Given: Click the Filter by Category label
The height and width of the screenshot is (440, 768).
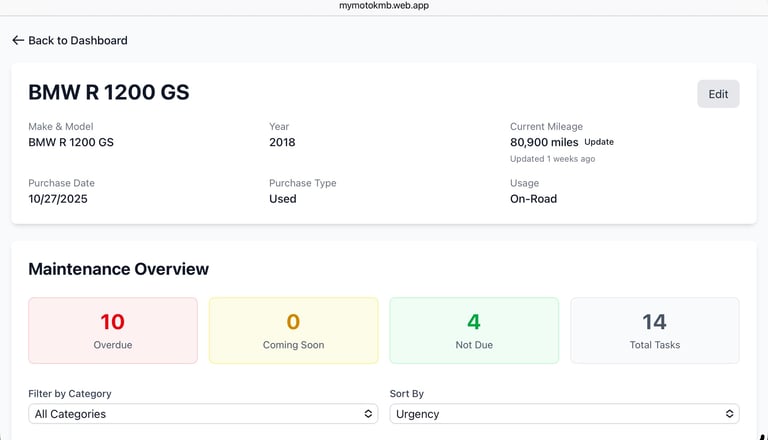Looking at the screenshot, I should pos(69,394).
